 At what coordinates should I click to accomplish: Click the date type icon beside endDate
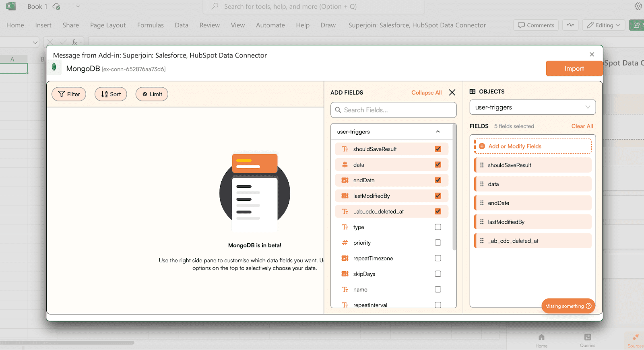(345, 180)
